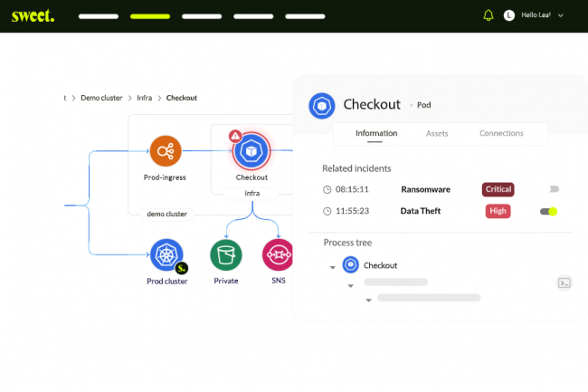588x392 pixels.
Task: Click the Checkout pod node in graph
Action: pyautogui.click(x=251, y=151)
